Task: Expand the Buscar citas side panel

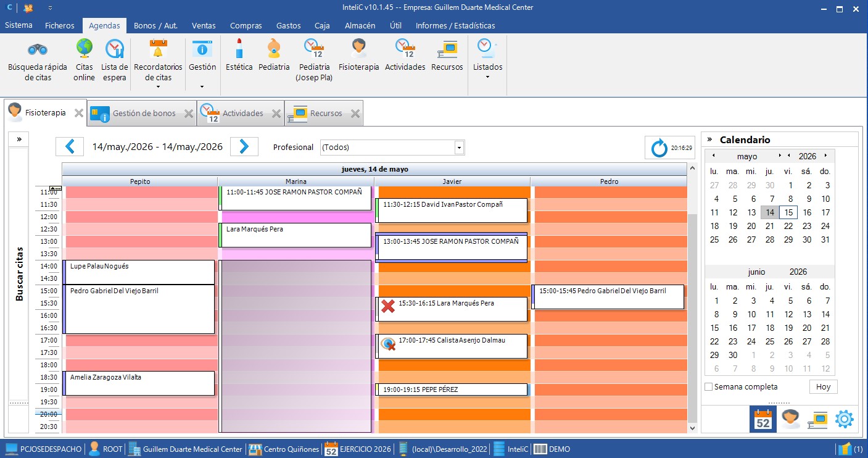Action: pyautogui.click(x=19, y=139)
